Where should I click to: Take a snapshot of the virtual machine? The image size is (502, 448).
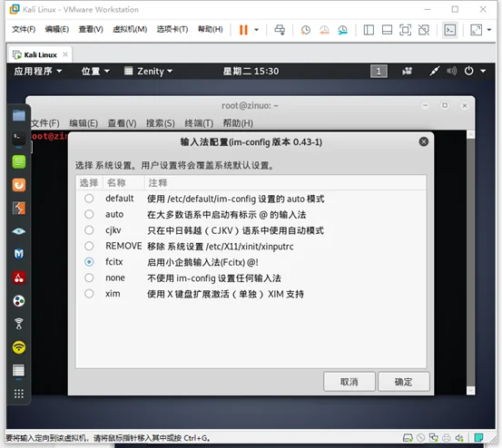[305, 30]
